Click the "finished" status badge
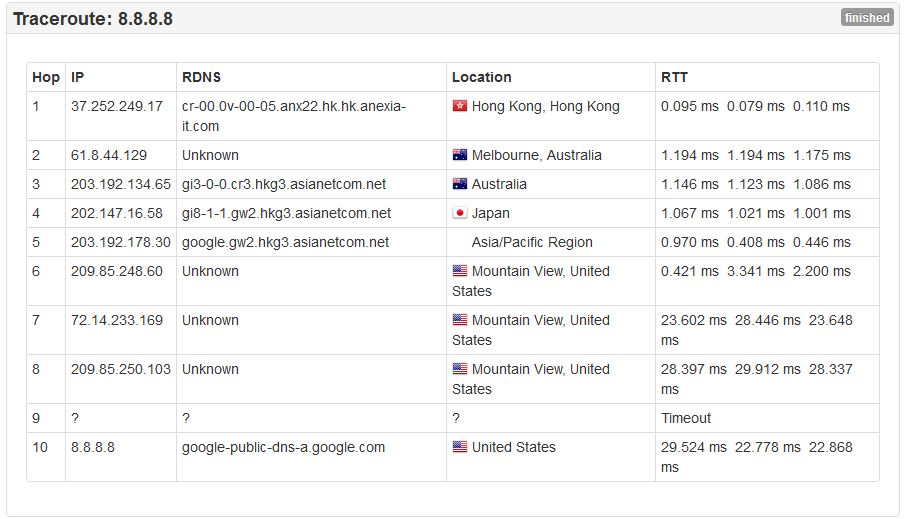 pos(866,18)
